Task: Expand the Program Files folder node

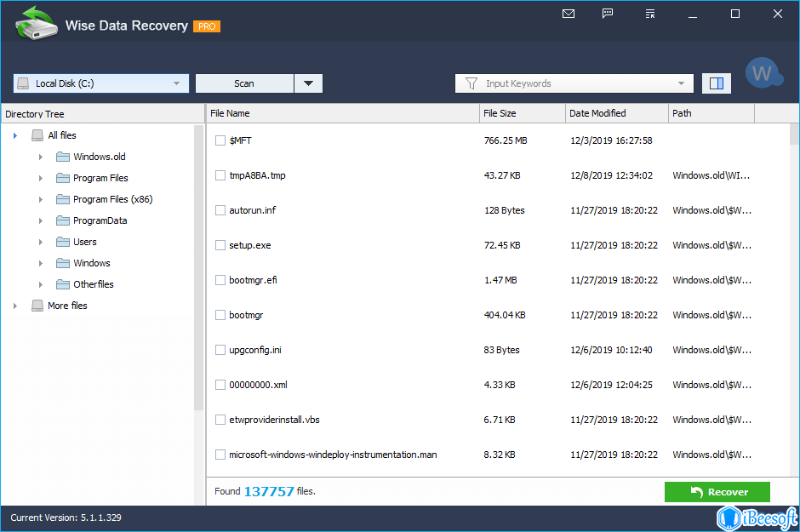Action: (41, 178)
